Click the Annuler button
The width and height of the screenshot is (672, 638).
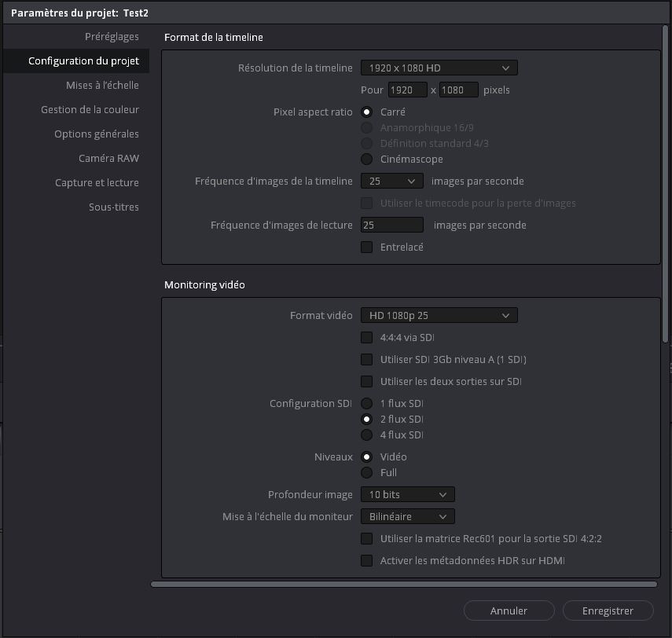[509, 610]
